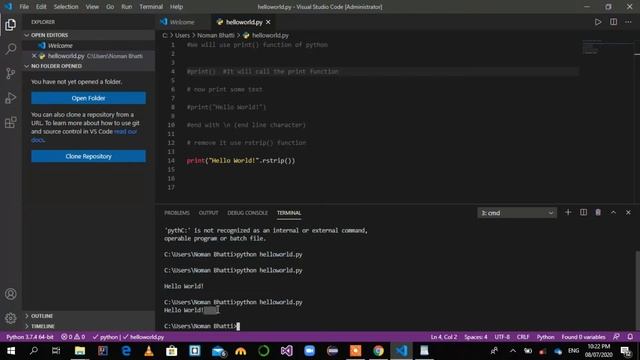The width and height of the screenshot is (640, 360).
Task: Open the terminal selector dropdown 3: cmd
Action: click(517, 213)
